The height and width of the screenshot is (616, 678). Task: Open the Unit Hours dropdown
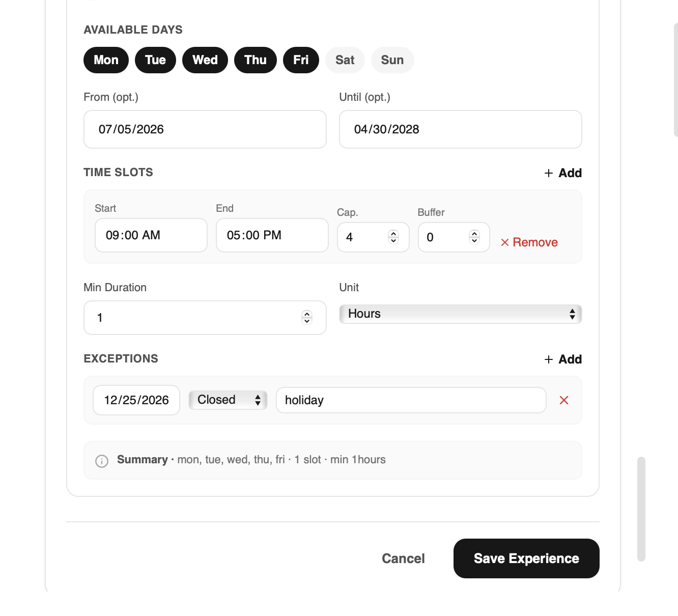(x=461, y=314)
